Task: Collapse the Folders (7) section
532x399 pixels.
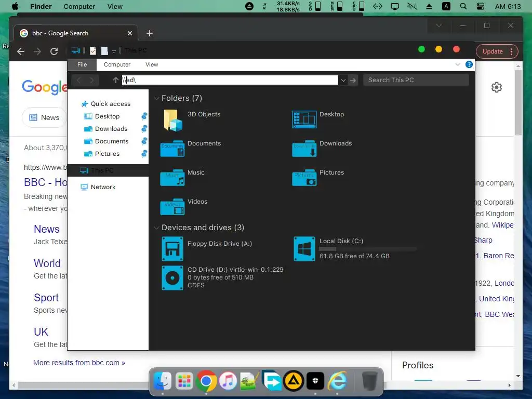Action: (156, 98)
